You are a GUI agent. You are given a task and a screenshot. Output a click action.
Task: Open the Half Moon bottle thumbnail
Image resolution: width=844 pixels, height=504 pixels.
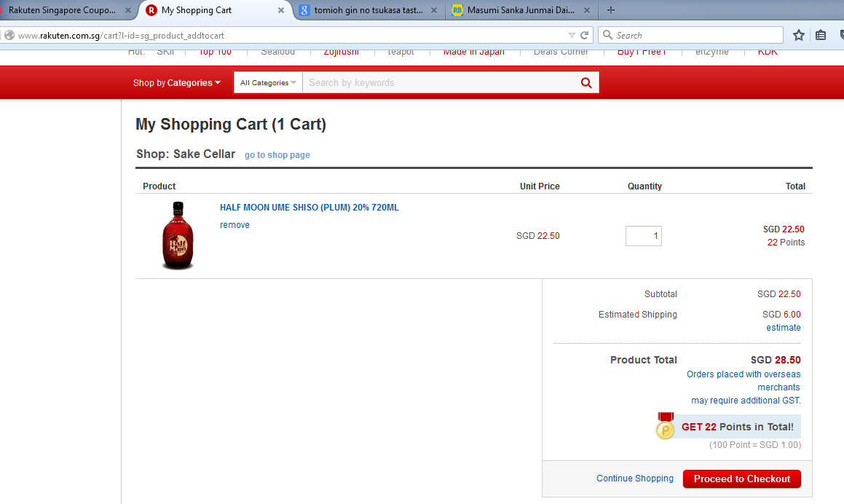coord(178,235)
